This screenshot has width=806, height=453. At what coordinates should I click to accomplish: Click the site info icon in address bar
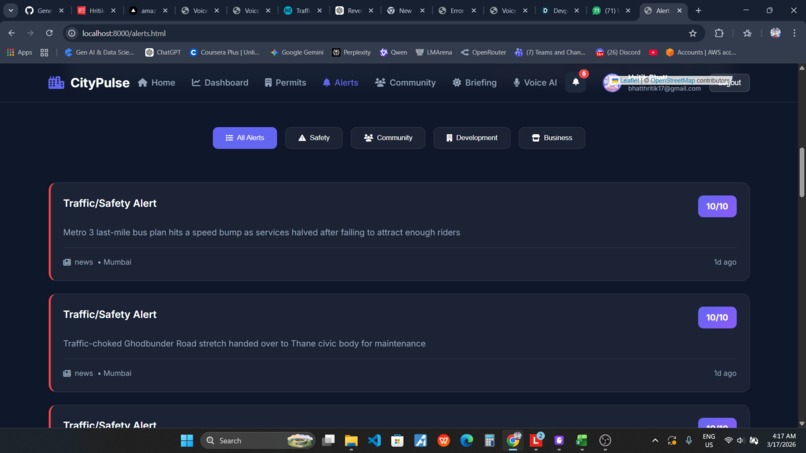click(x=72, y=33)
